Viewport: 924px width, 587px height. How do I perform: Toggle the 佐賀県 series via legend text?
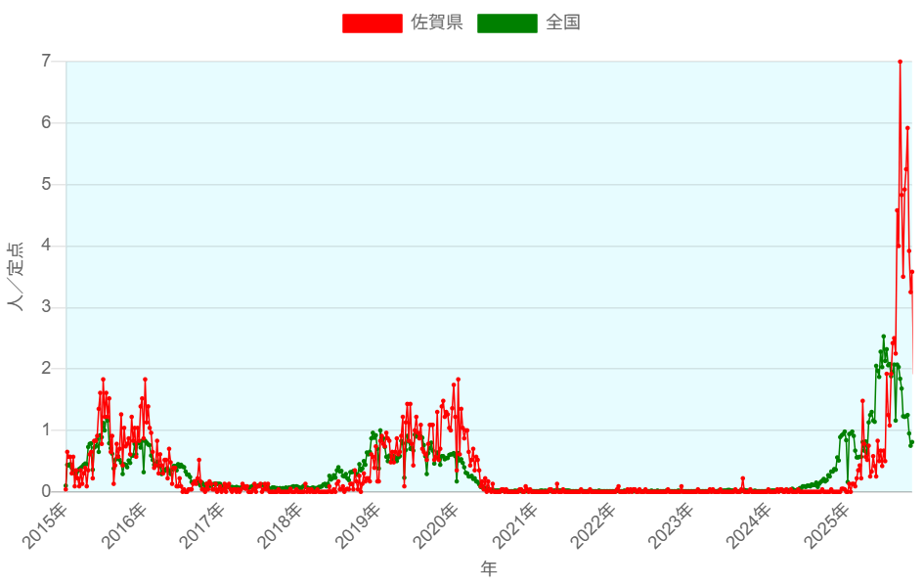point(437,23)
